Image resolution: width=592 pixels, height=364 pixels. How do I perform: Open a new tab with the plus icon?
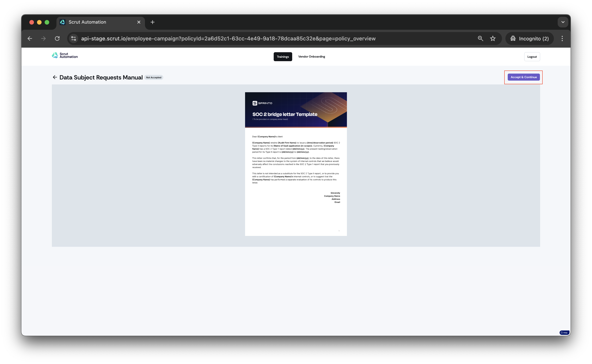point(152,22)
